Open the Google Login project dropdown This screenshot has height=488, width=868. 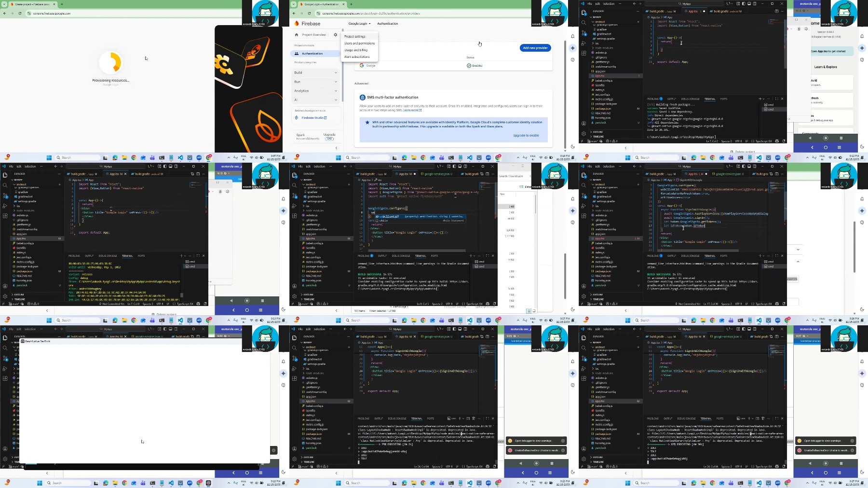(x=359, y=24)
